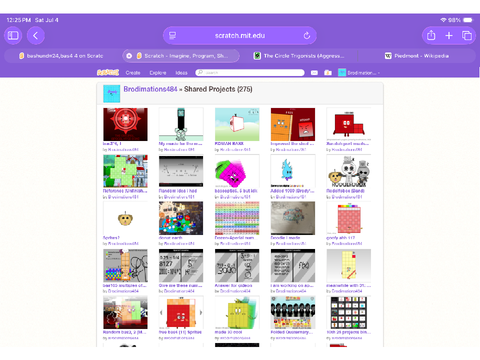Go back with the browser back arrow

tap(36, 35)
